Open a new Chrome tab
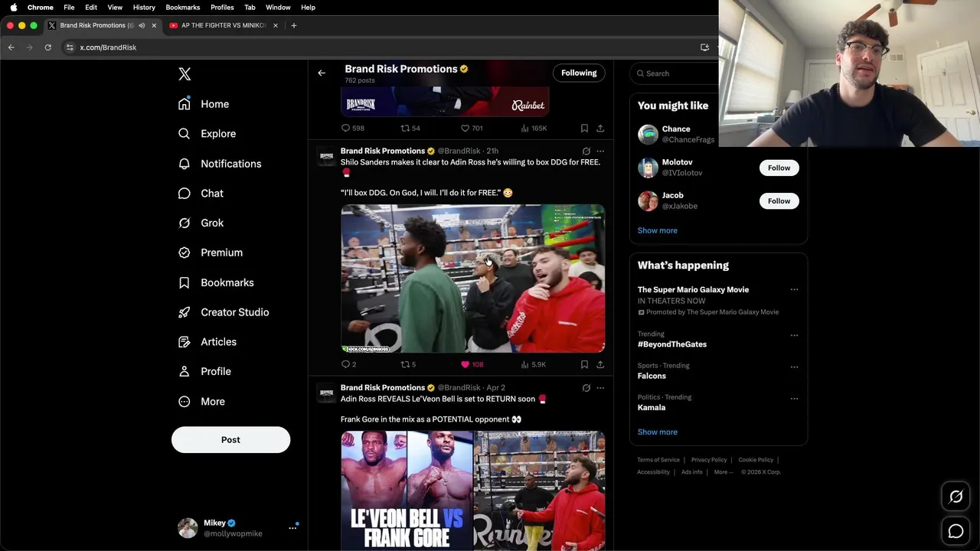Screen dimensions: 980x551 293,26
